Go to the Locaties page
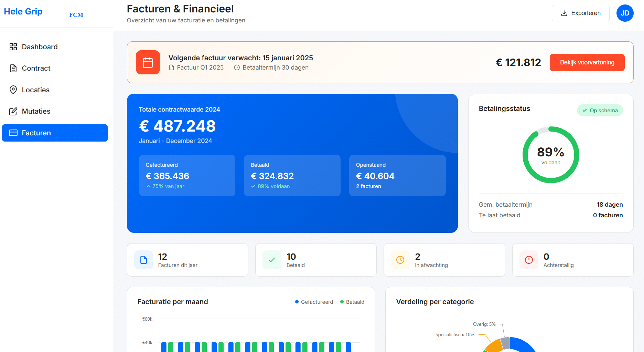644x352 pixels. coord(35,90)
